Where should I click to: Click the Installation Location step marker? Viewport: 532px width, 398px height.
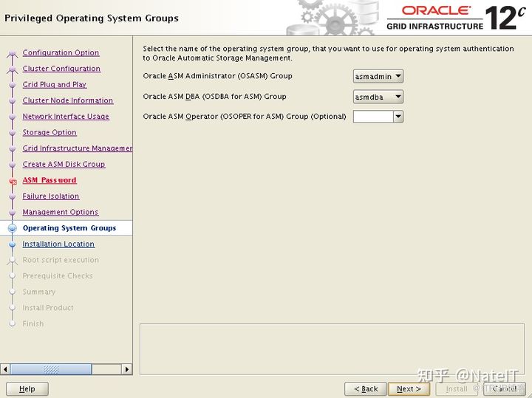tap(13, 244)
